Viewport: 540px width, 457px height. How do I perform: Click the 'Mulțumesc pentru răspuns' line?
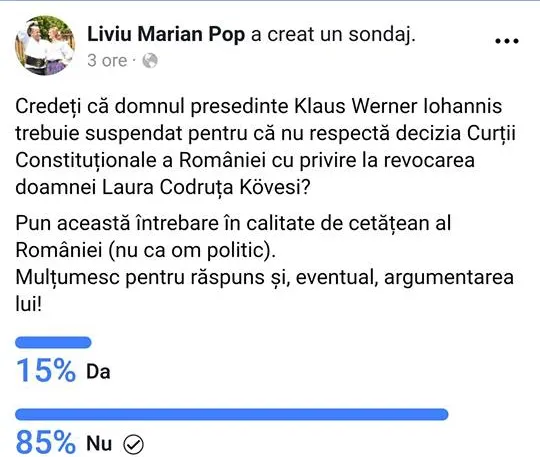point(264,278)
